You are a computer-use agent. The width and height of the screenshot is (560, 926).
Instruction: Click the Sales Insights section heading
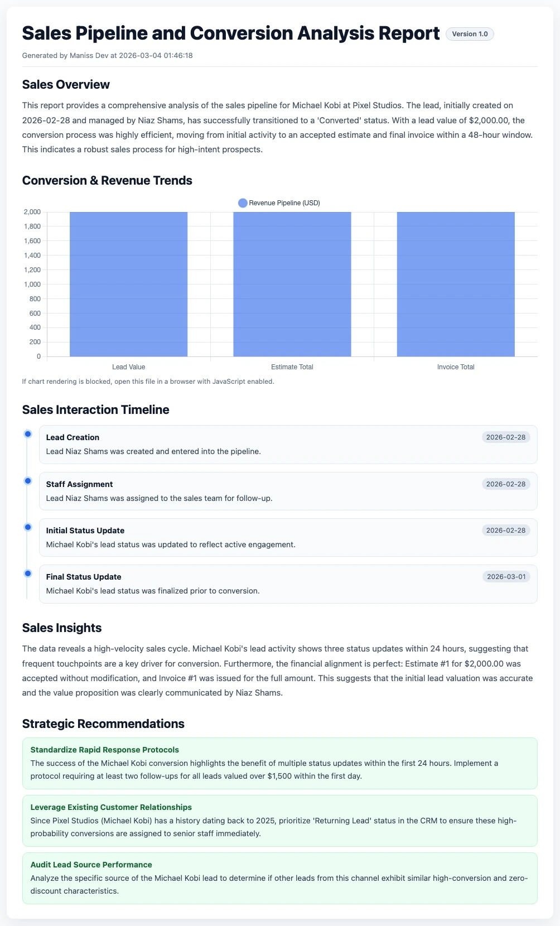point(62,628)
